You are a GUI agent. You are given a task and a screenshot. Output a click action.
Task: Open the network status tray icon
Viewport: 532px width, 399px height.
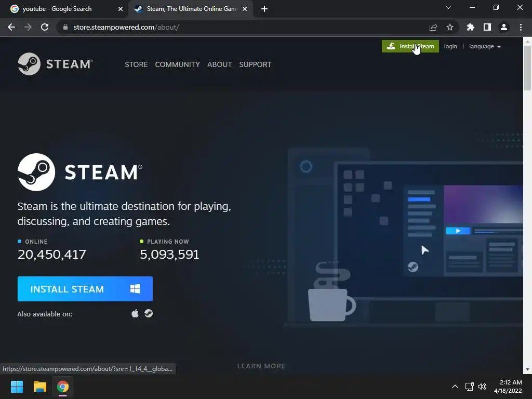click(470, 387)
